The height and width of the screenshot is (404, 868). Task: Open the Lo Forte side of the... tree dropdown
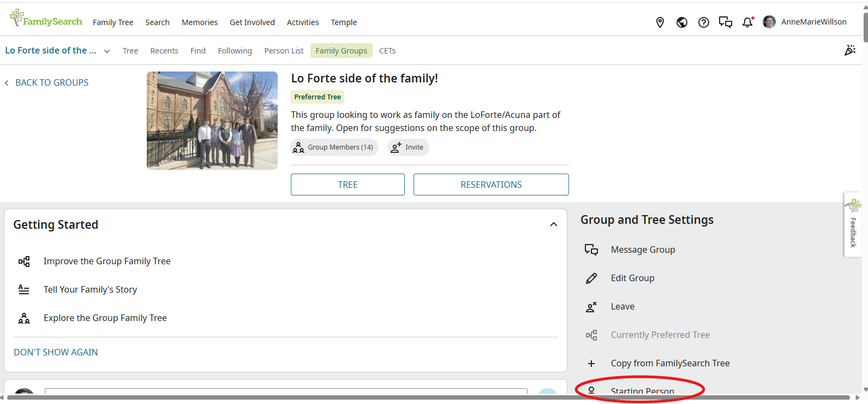click(x=57, y=50)
